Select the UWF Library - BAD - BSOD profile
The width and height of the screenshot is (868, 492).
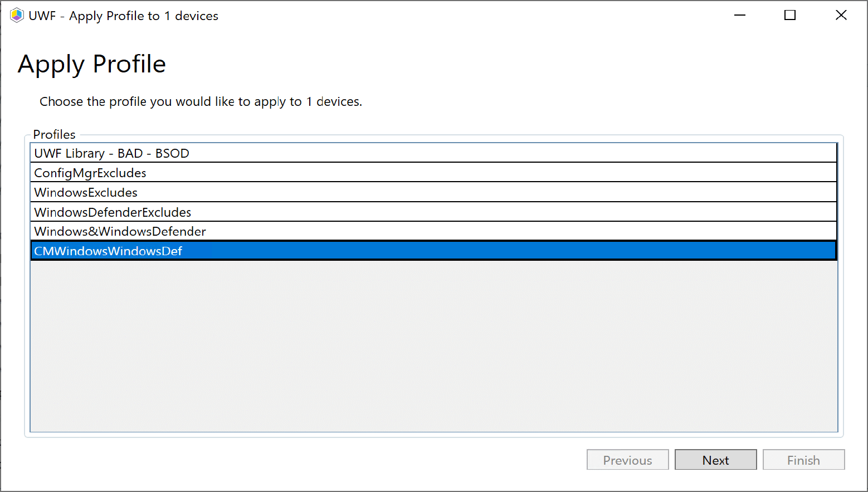tap(111, 153)
